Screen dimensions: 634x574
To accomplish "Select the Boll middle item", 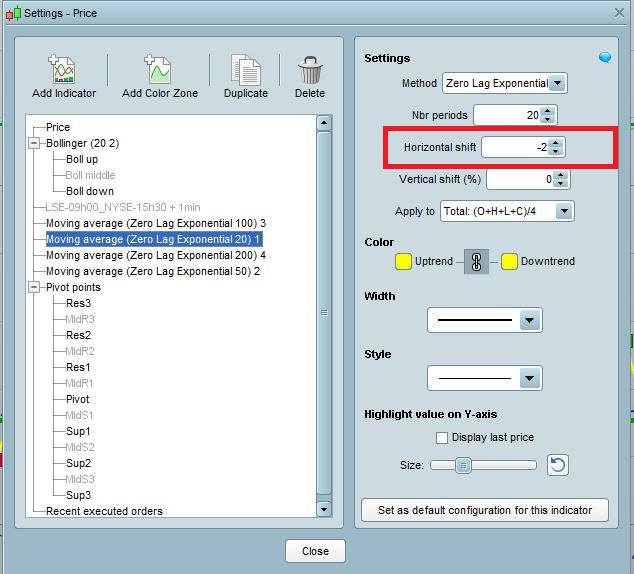I will [91, 175].
